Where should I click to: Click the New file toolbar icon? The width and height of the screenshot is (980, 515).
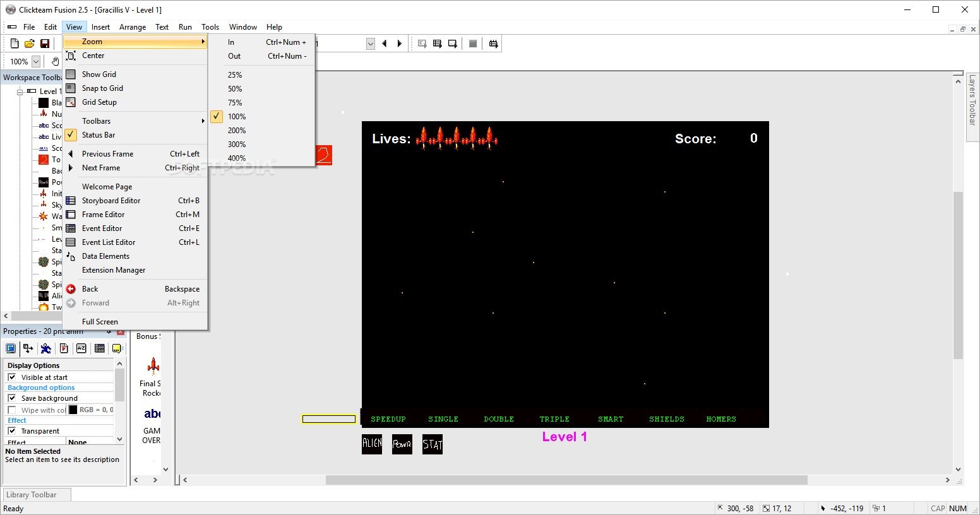click(x=13, y=43)
